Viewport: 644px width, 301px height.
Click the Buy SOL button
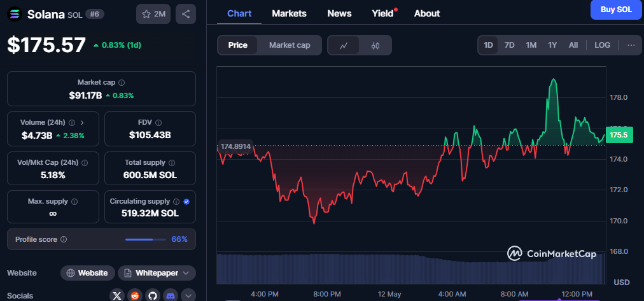pyautogui.click(x=616, y=10)
